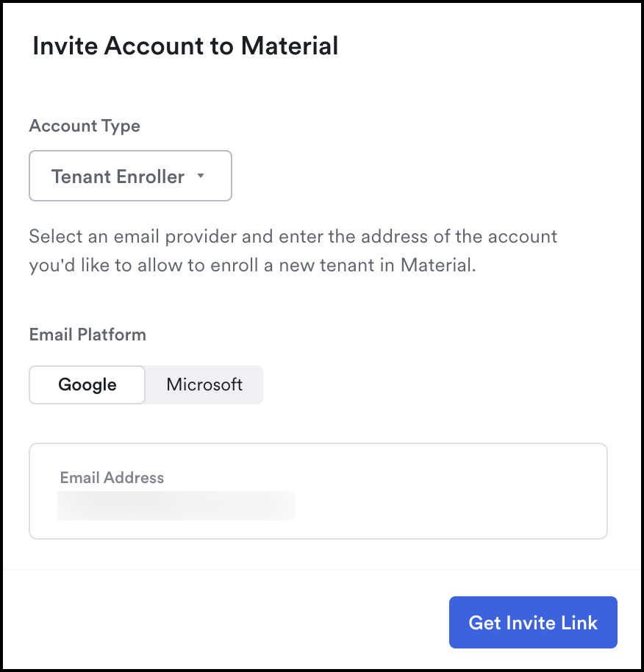The width and height of the screenshot is (644, 672).
Task: Click the Account Type label
Action: click(85, 126)
